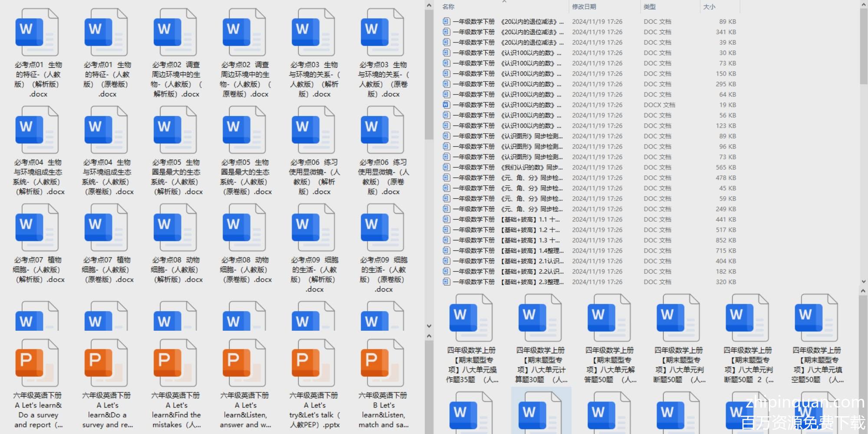868x434 pixels.
Task: Click 必考点08 动物细胞 原卷版 document icon
Action: 244,228
